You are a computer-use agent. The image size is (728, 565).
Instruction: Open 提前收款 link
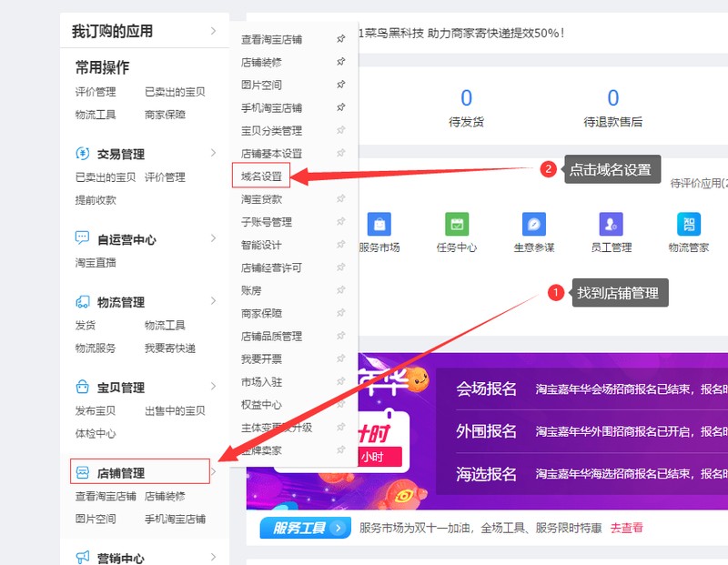pos(96,200)
